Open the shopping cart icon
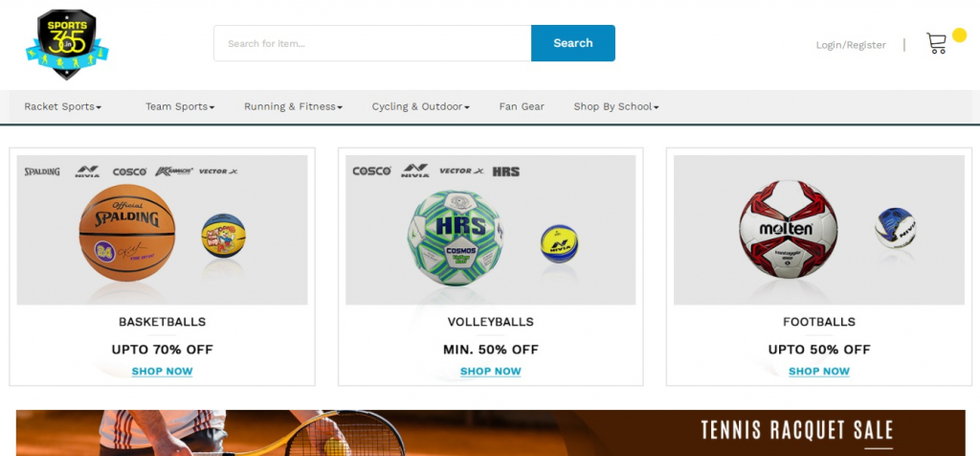980x456 pixels. [936, 43]
